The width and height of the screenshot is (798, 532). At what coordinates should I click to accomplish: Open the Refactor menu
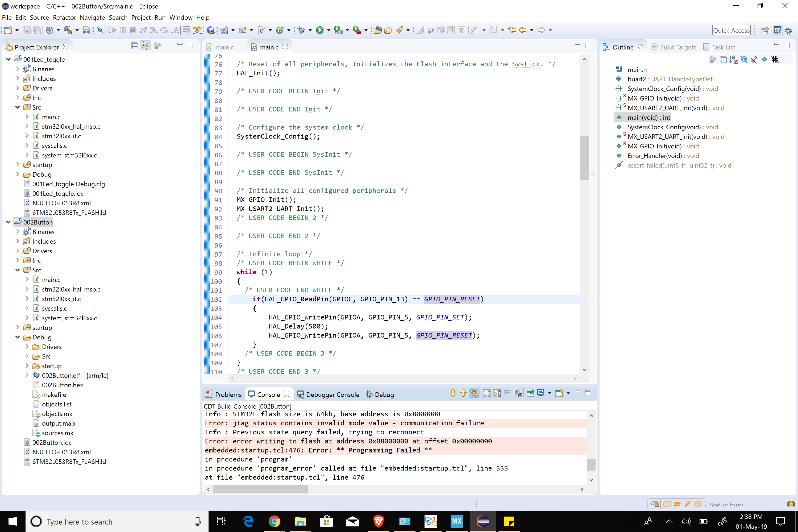tap(64, 17)
